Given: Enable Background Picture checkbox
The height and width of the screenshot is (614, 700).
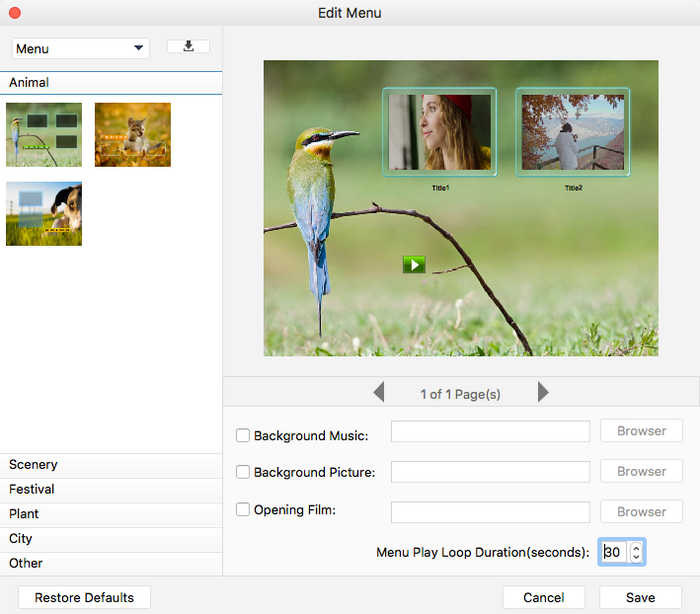Looking at the screenshot, I should tap(242, 472).
